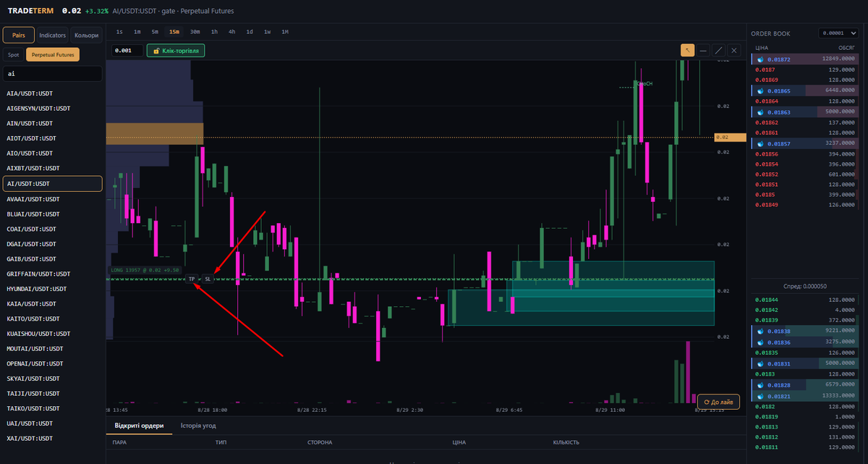This screenshot has height=464, width=868.
Task: Select the horizontal line drawing tool
Action: 702,50
